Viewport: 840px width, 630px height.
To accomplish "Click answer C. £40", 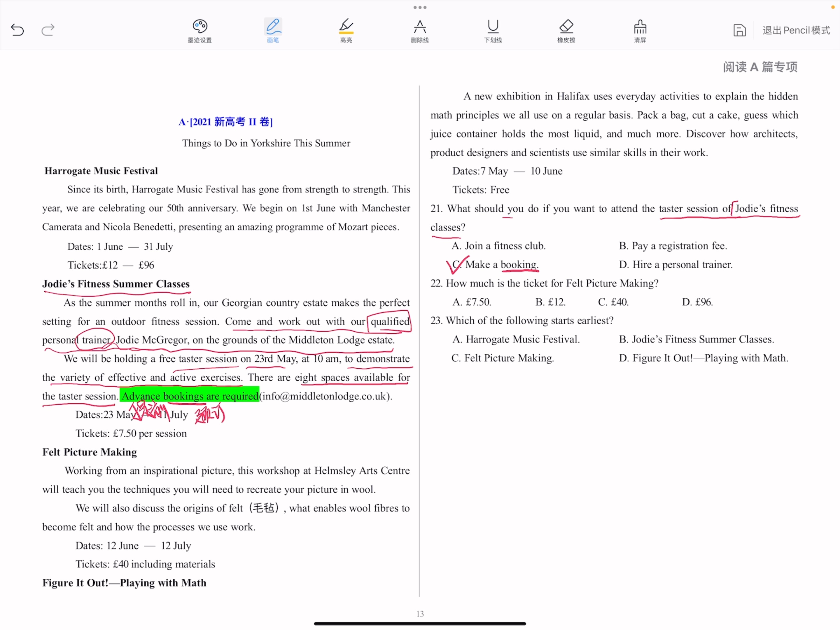I will [613, 302].
